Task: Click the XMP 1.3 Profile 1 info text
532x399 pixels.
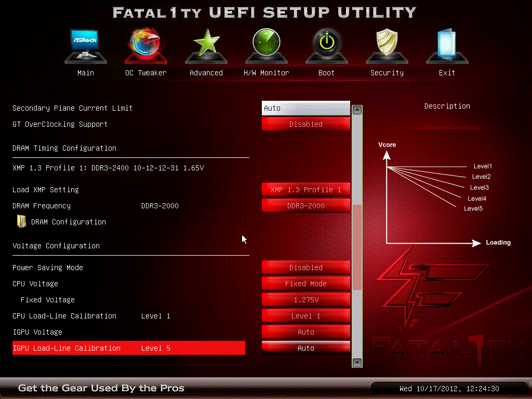Action: coord(108,168)
